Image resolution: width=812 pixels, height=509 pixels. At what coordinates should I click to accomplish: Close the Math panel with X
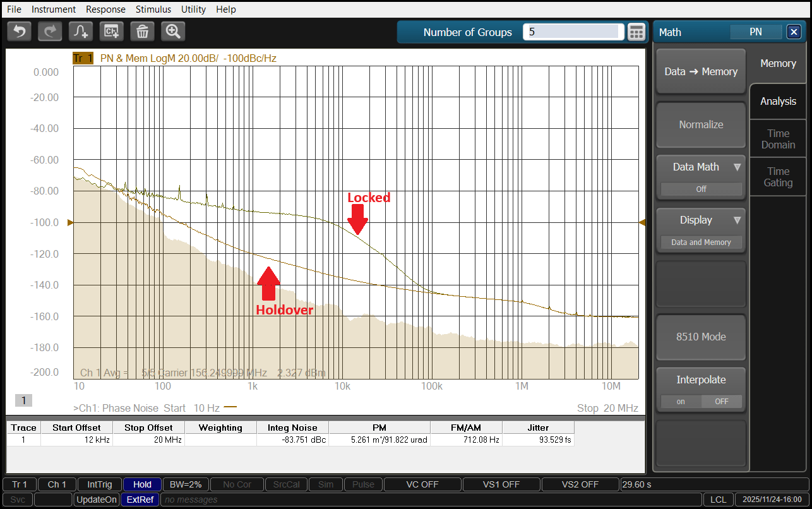click(x=793, y=32)
